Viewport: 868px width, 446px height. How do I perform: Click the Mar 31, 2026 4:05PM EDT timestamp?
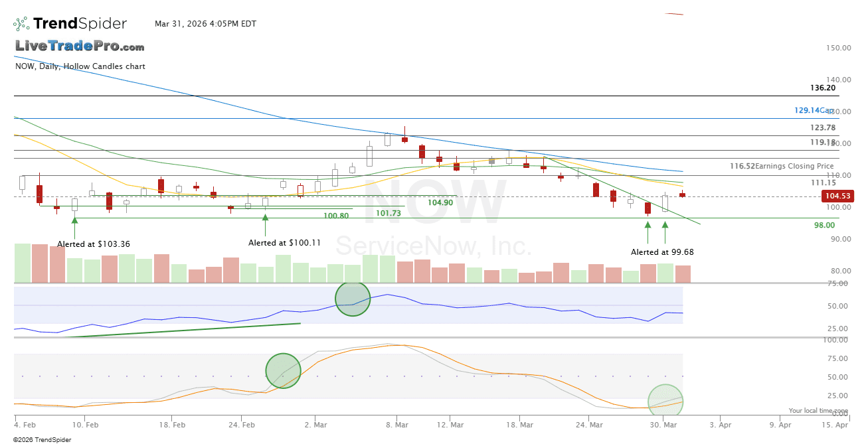(205, 24)
